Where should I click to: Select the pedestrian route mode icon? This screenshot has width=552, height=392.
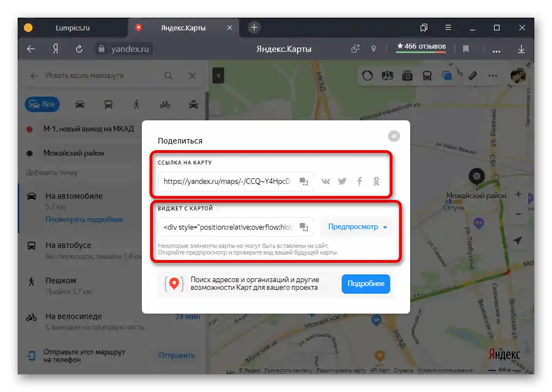tap(136, 104)
